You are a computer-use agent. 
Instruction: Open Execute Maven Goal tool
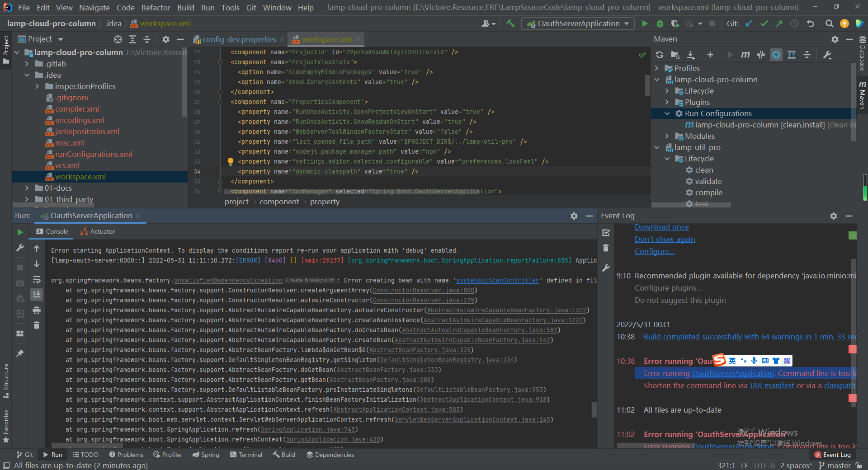745,55
